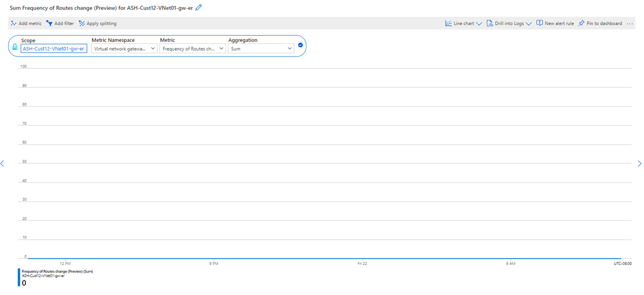
Task: Open the Metric Namespace dropdown
Action: pos(124,48)
